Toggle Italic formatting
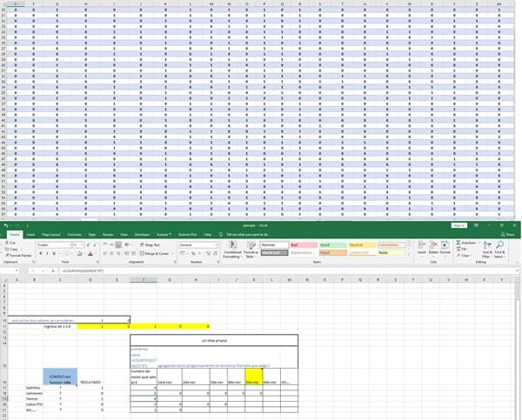 [x=46, y=253]
